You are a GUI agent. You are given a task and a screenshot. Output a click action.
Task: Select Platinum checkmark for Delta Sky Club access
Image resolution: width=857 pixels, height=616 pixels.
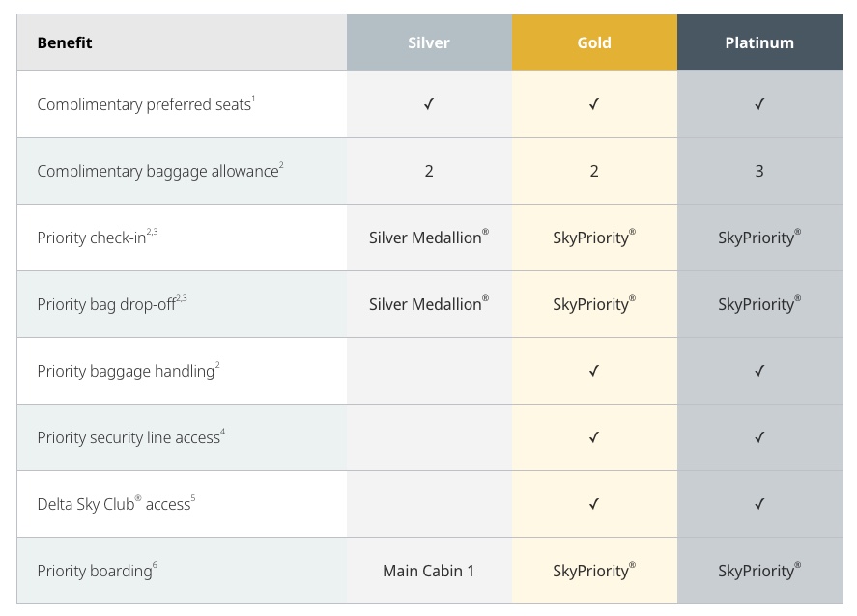click(x=759, y=504)
